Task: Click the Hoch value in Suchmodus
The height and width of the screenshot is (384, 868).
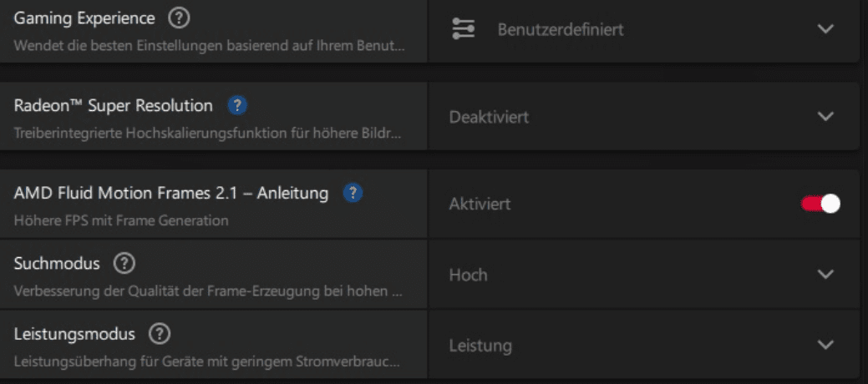Action: pyautogui.click(x=468, y=275)
